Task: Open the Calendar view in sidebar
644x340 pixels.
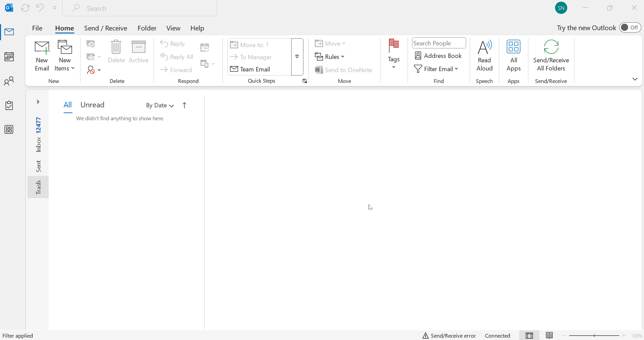Action: tap(9, 57)
